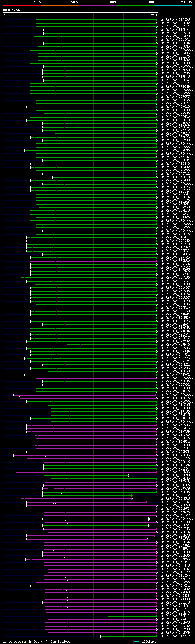Select label UniRef100_Q3L0D7
195x644 pixels.
click(x=175, y=287)
